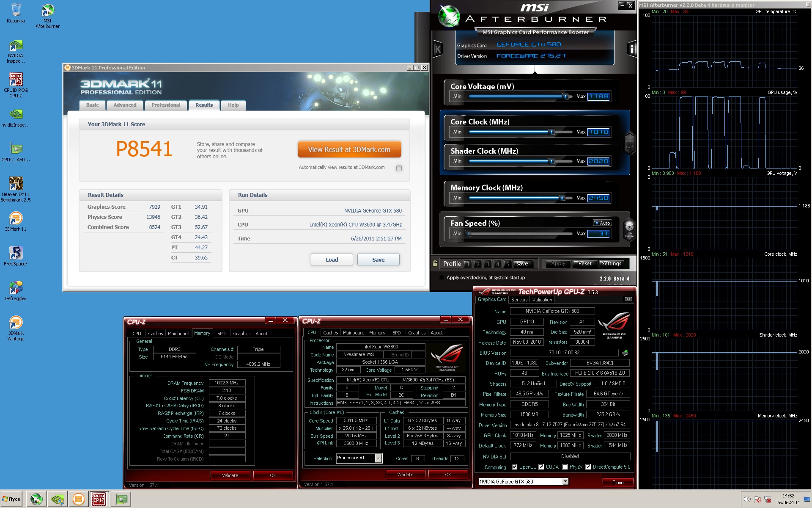
Task: Toggle fan speed Auto button
Action: 602,223
